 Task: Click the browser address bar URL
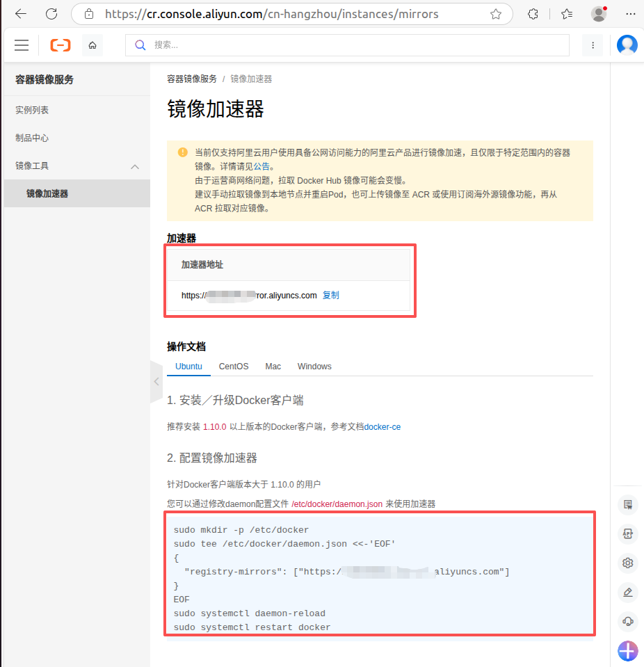tap(271, 14)
